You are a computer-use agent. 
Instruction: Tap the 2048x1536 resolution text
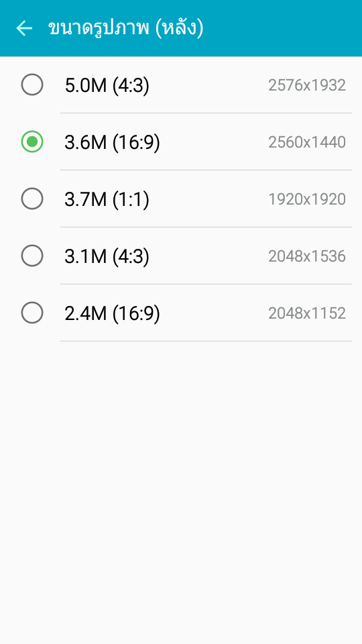coord(307,257)
